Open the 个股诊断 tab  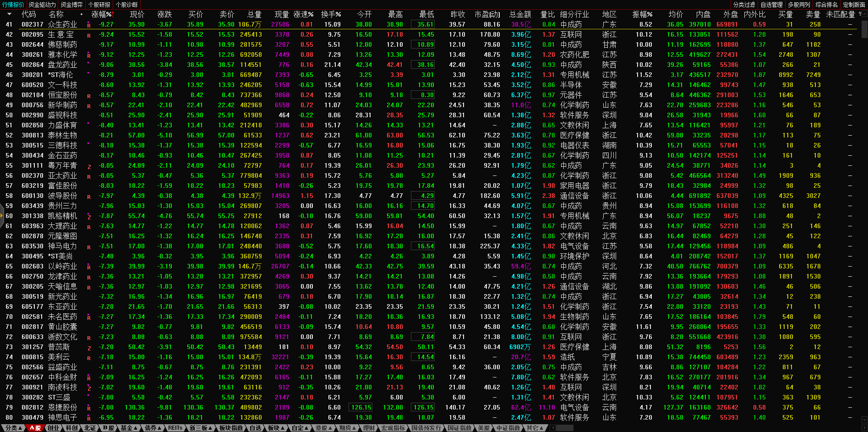[127, 5]
